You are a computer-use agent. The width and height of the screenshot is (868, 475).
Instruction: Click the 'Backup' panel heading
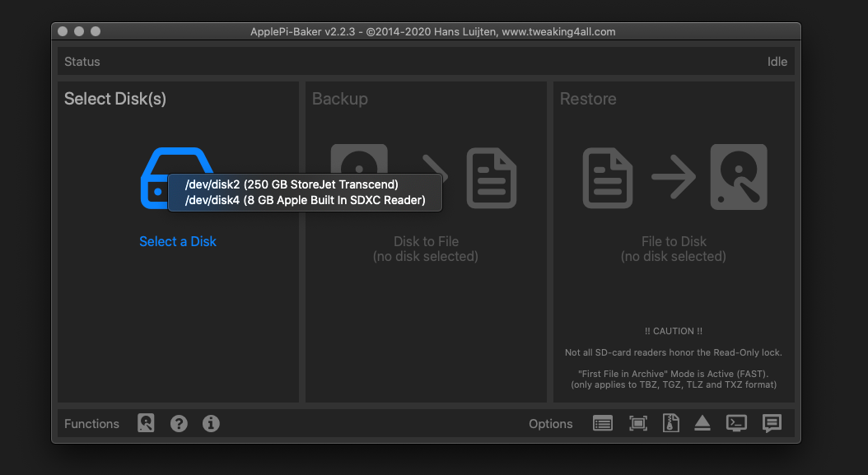340,99
